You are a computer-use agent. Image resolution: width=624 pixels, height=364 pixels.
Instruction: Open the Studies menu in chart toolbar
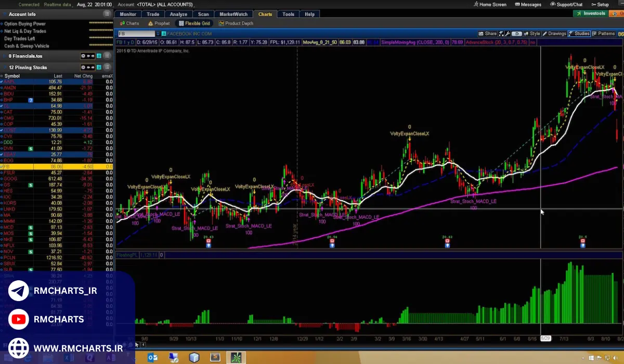pyautogui.click(x=579, y=34)
